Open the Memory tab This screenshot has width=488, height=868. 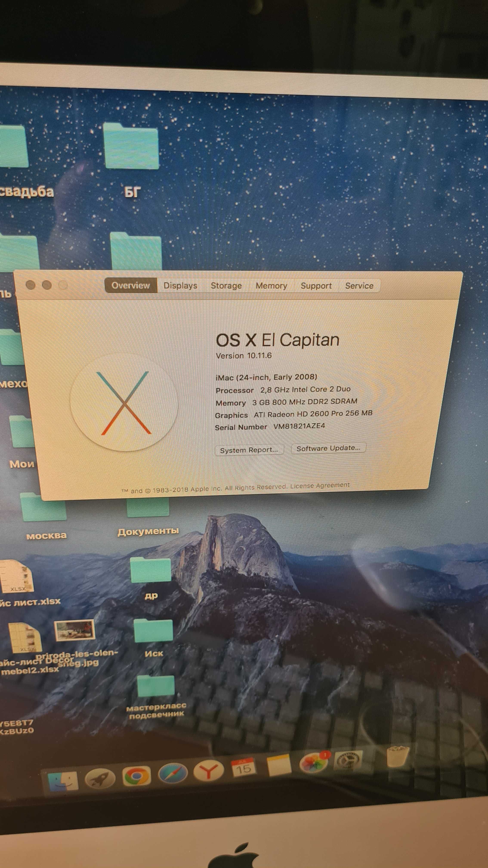click(x=272, y=286)
